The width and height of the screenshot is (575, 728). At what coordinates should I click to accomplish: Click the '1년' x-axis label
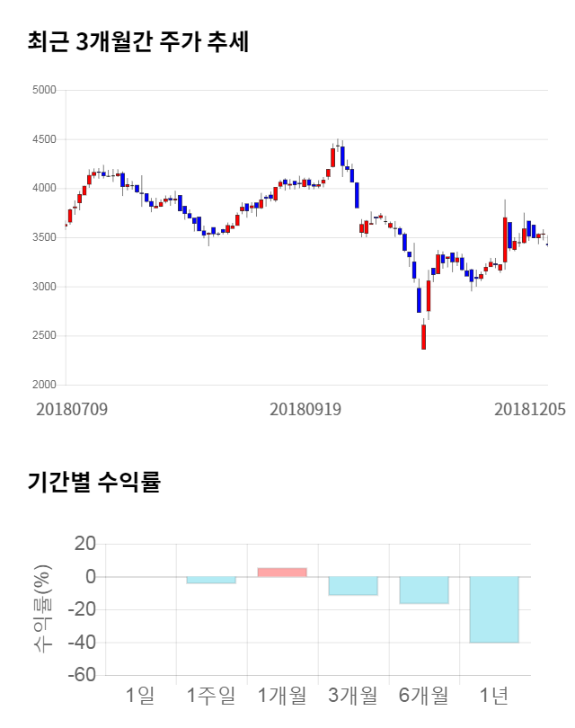494,695
